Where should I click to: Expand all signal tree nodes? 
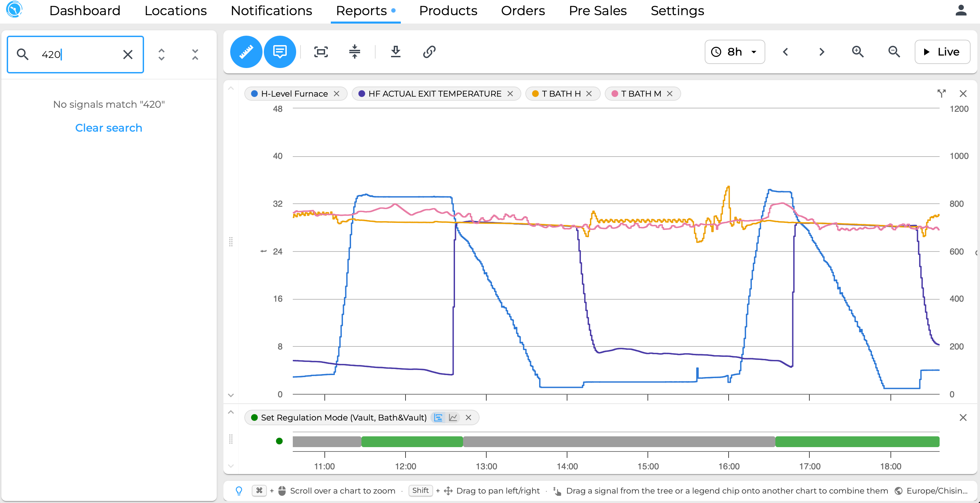[161, 55]
